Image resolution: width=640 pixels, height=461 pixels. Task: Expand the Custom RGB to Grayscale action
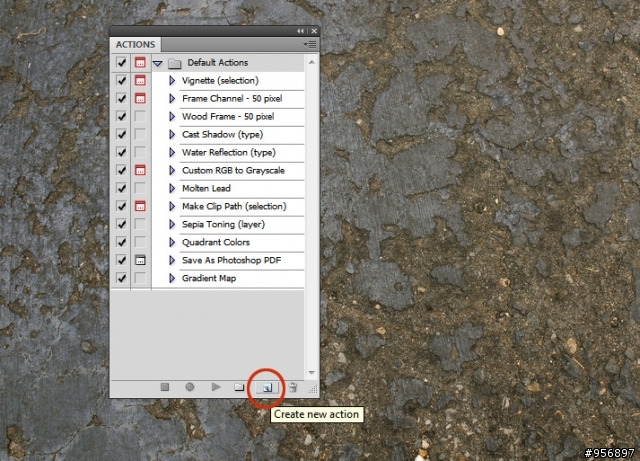click(172, 171)
